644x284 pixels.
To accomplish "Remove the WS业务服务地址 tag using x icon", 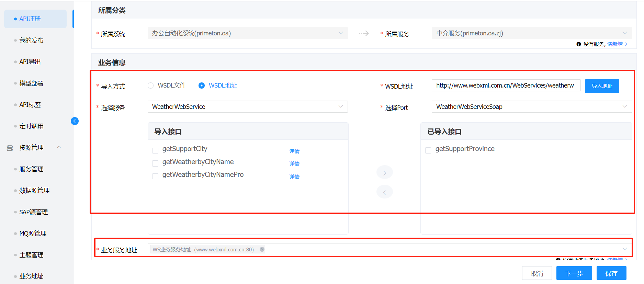I will (x=262, y=249).
